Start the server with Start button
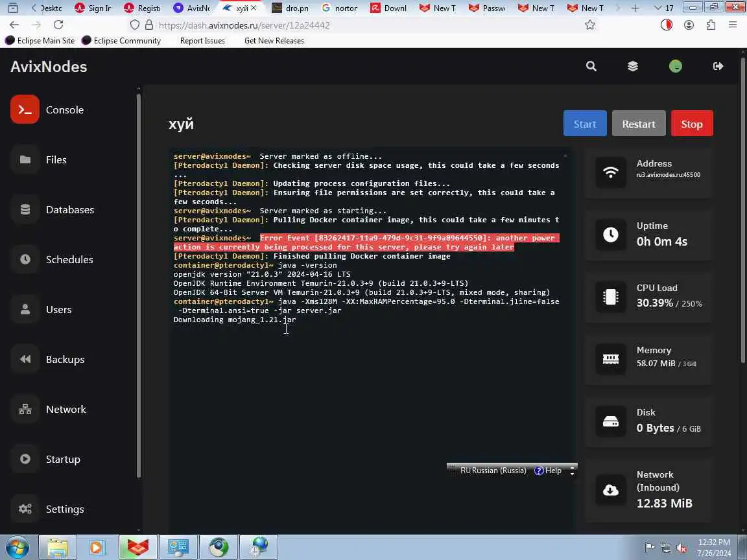 point(585,123)
